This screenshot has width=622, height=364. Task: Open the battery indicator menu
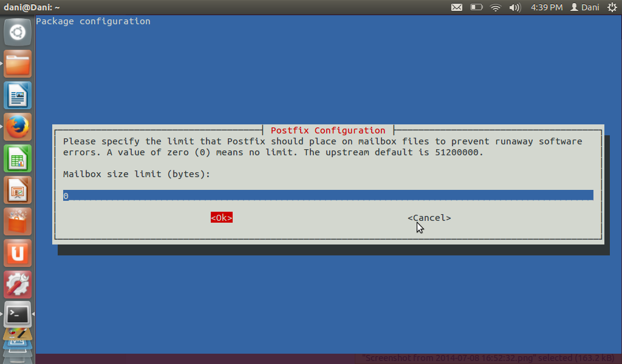pos(476,7)
